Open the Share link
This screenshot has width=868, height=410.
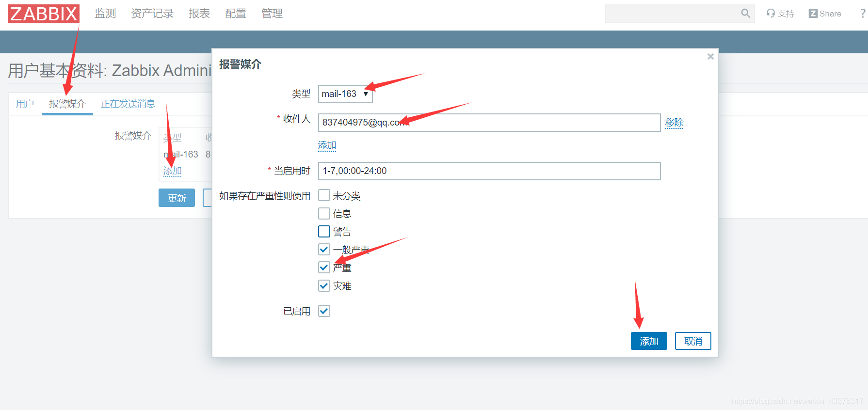(825, 14)
